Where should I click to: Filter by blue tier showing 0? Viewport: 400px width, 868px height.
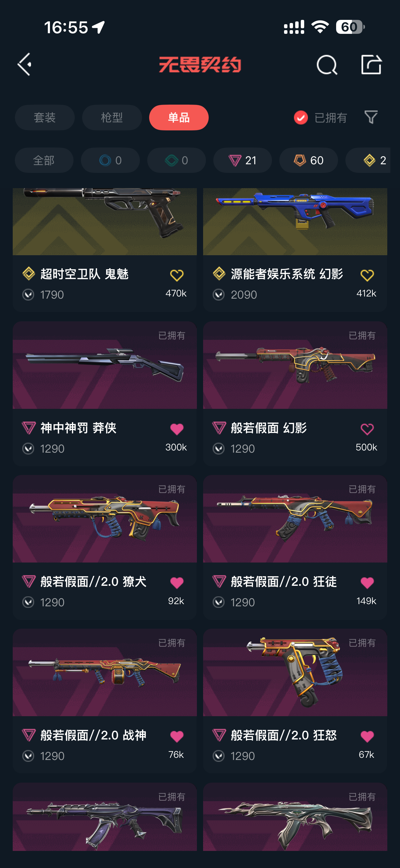[x=110, y=160]
